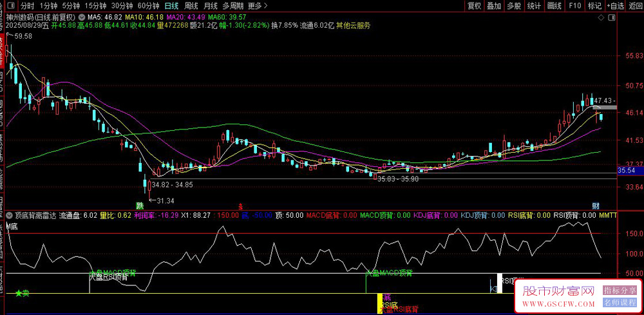Image resolution: width=644 pixels, height=315 pixels.
Task: Toggle the right side panel icon
Action: coord(612,17)
